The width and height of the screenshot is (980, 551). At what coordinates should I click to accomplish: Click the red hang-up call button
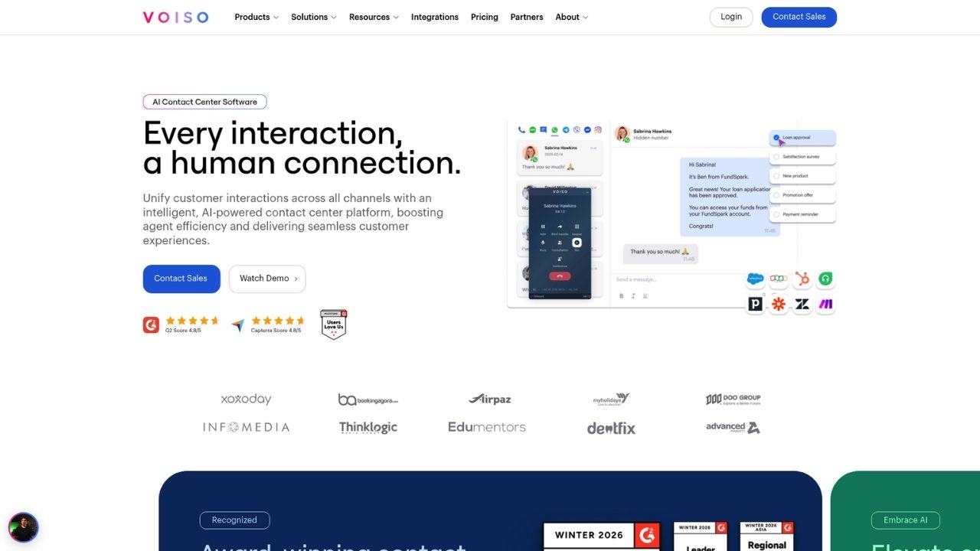[560, 275]
